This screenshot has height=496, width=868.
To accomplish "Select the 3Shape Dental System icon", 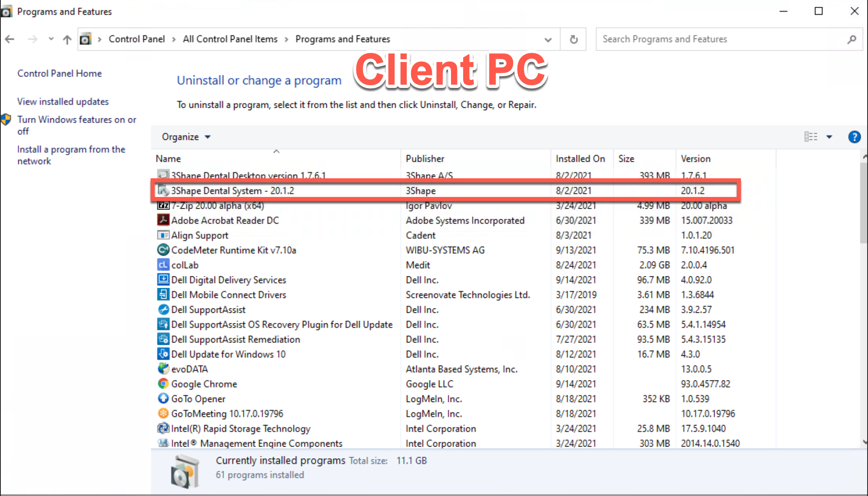I will click(163, 190).
